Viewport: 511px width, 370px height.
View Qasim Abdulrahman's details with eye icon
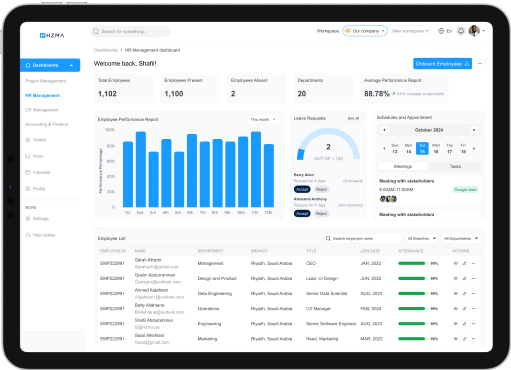[x=456, y=278]
